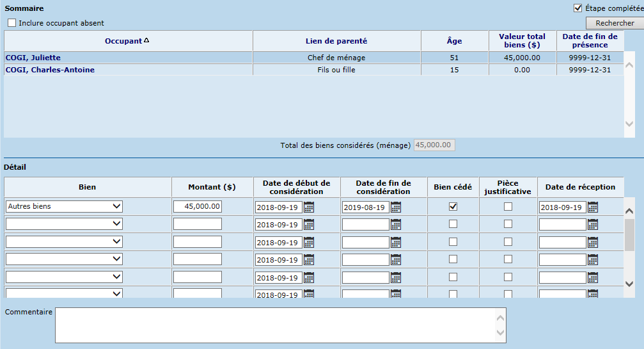
Task: Open calendar for fourth row end date
Action: [x=396, y=259]
